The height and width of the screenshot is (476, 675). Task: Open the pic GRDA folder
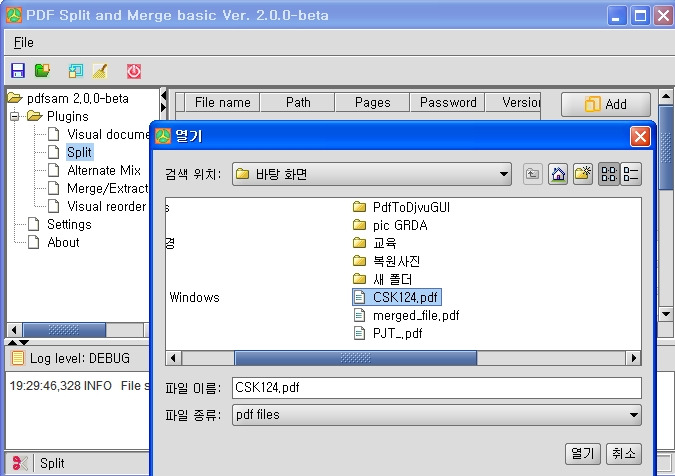(390, 226)
